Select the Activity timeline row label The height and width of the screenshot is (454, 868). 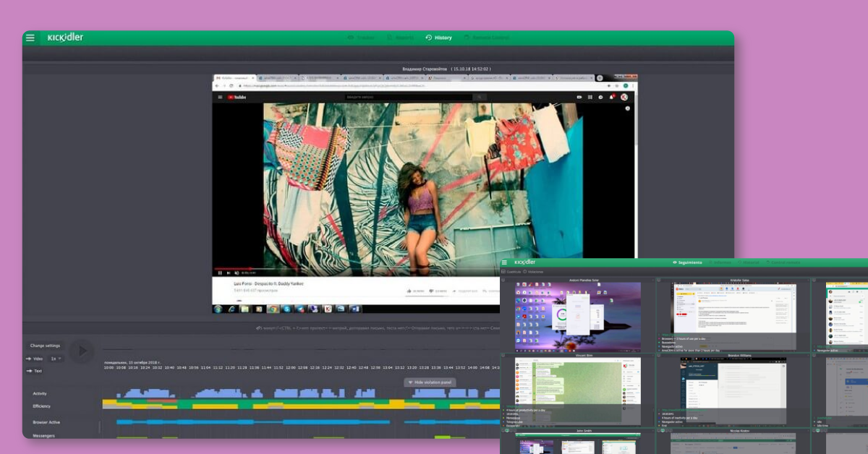click(41, 394)
